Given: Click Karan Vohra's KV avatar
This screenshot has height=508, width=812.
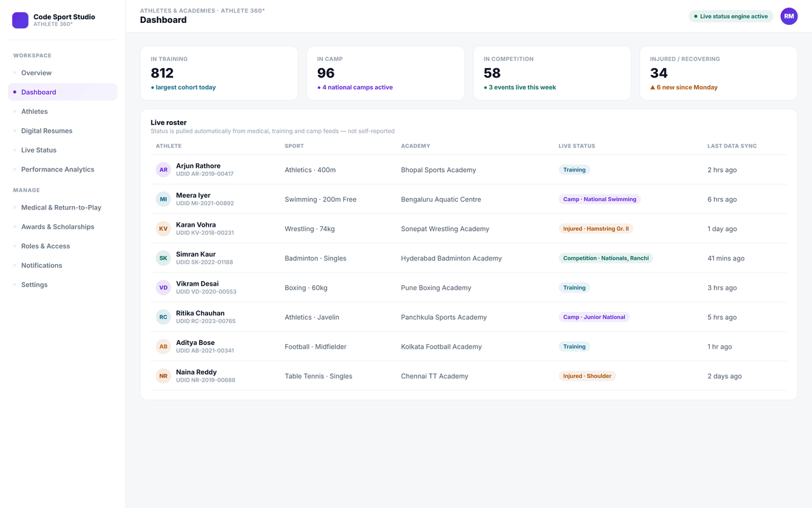Looking at the screenshot, I should coord(164,229).
